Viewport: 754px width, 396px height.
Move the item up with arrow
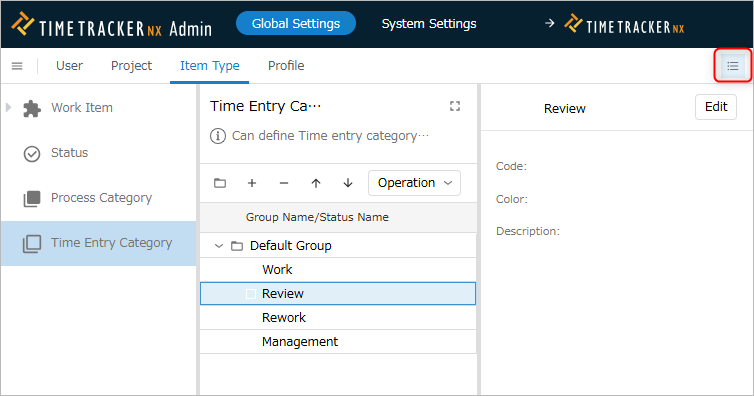(x=316, y=183)
